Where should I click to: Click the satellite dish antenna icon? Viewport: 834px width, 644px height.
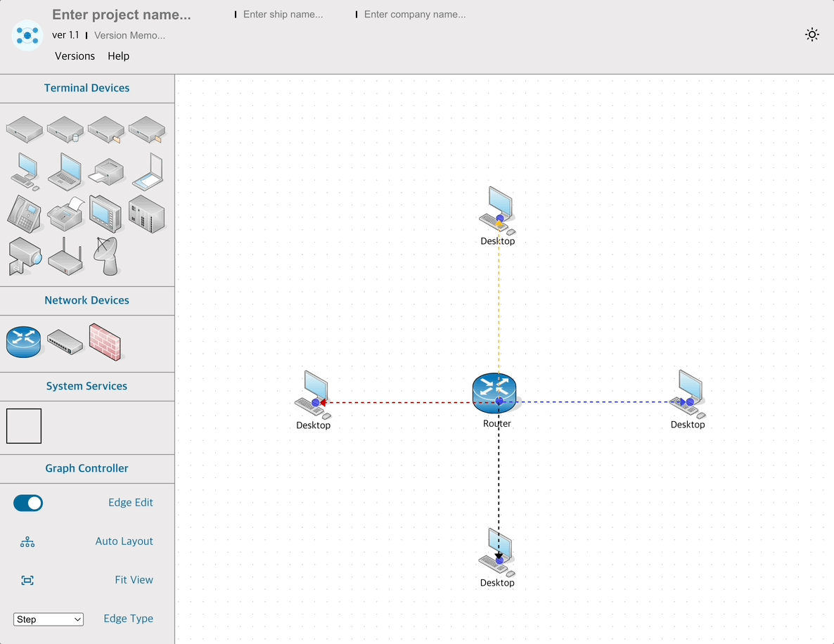(106, 256)
